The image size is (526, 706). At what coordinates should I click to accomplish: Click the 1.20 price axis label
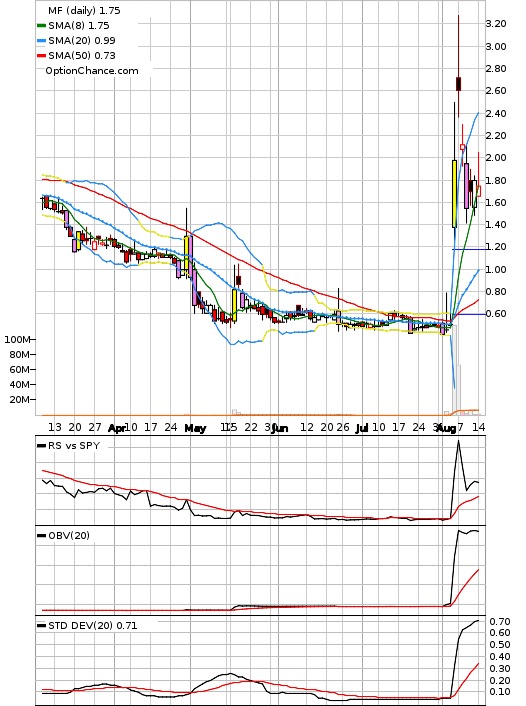[x=496, y=247]
